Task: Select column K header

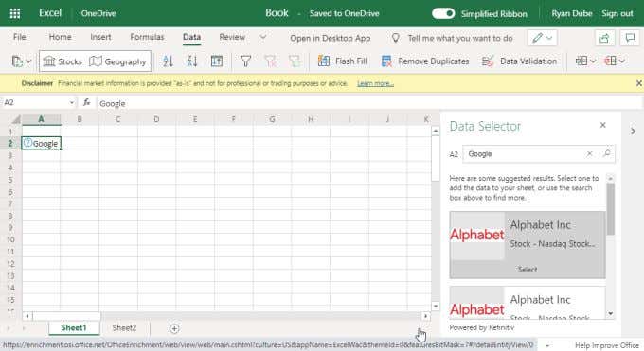Action: [x=426, y=119]
